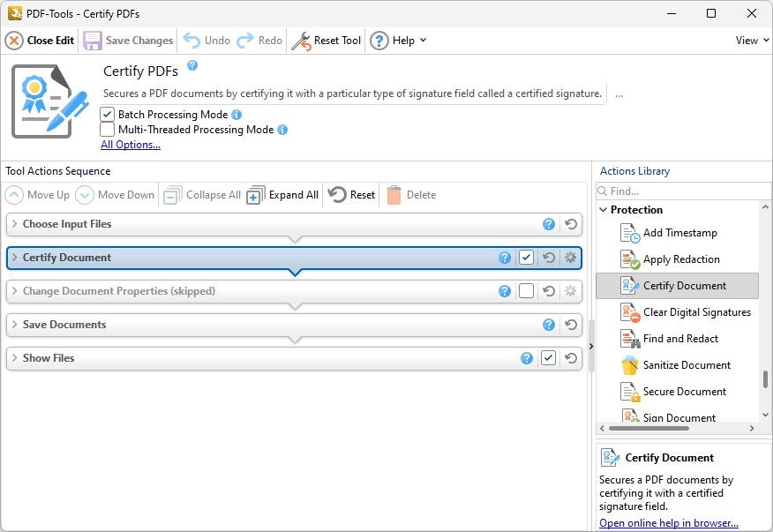Enable the Change Document Properties checkbox
773x532 pixels.
[527, 291]
